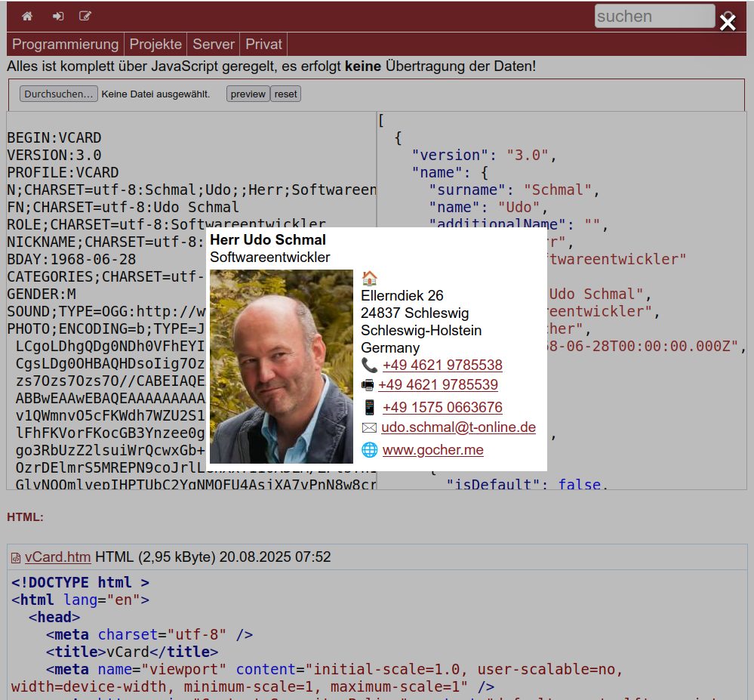
Task: Click Udo Schmal's portrait photo
Action: tap(282, 367)
